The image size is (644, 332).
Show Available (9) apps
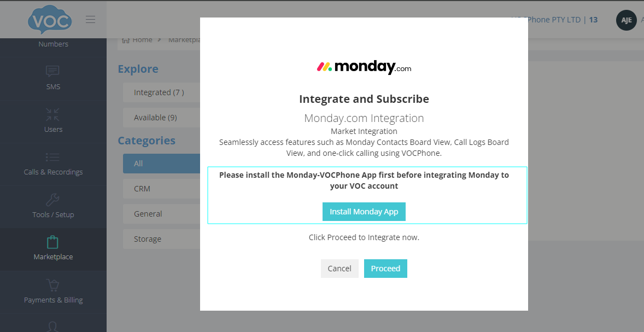155,118
